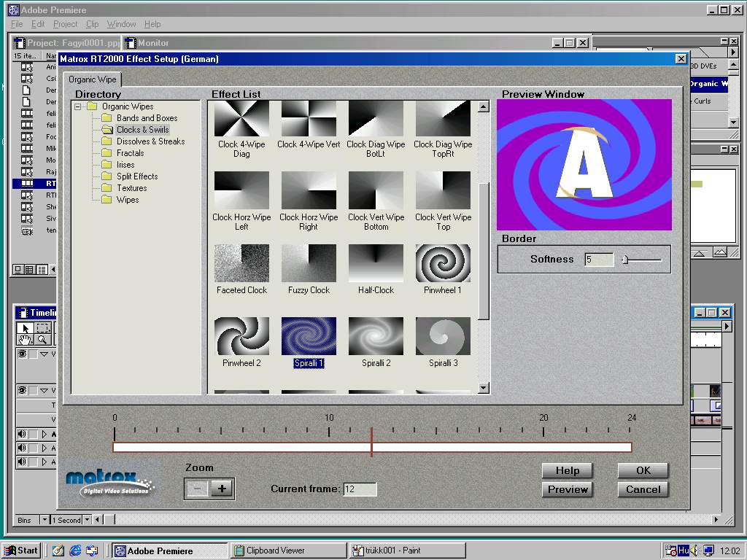Zoom in with the plus button
Viewport: 747px width, 560px height.
[222, 489]
